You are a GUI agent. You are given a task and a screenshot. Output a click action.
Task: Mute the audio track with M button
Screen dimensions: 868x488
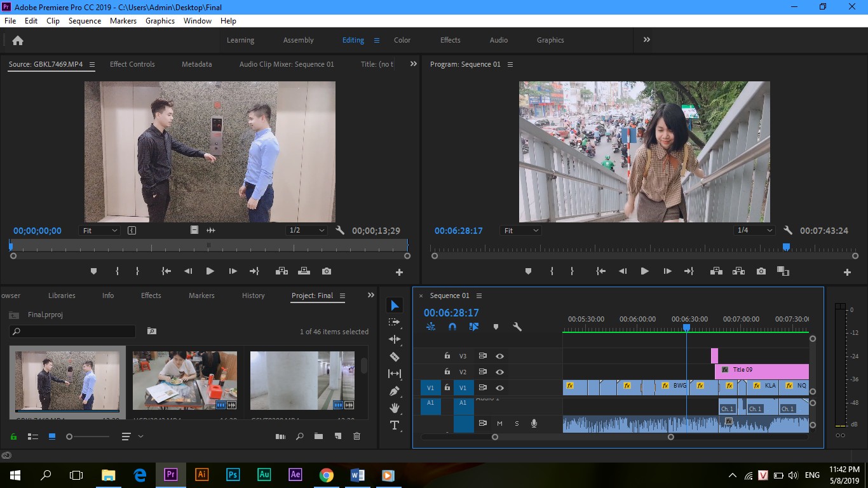(499, 424)
